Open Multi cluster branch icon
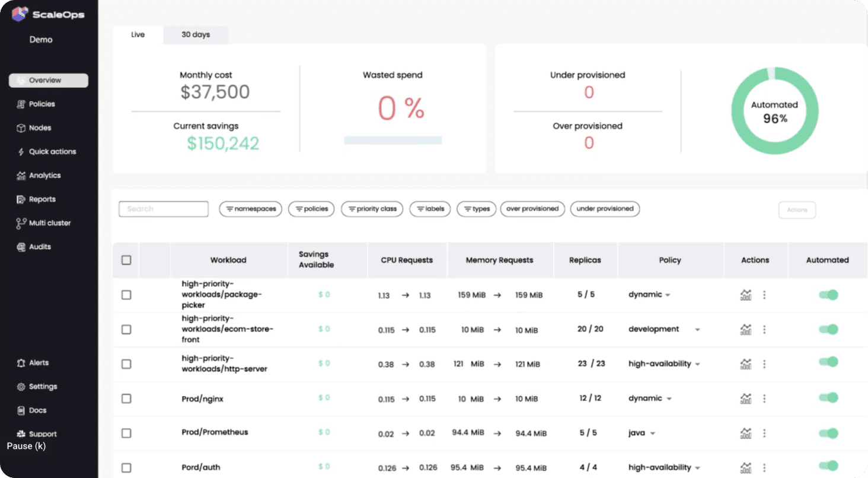Image resolution: width=868 pixels, height=478 pixels. [21, 223]
